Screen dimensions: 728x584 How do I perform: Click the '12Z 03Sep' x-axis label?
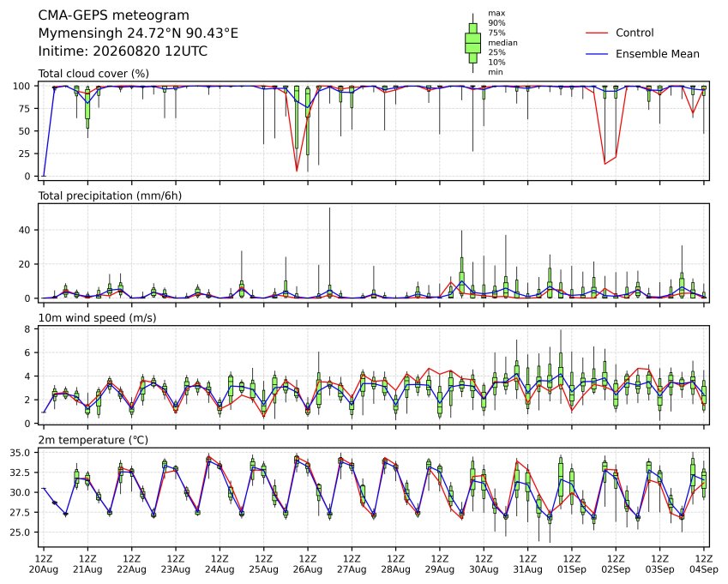click(x=659, y=564)
